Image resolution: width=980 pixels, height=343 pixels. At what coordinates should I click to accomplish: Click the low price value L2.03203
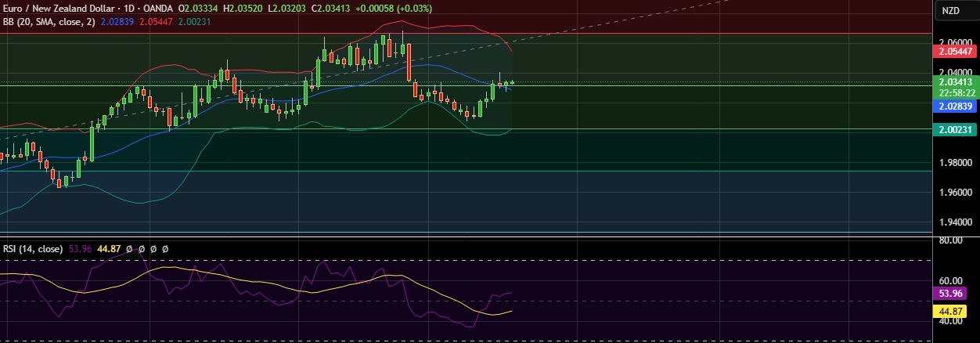pyautogui.click(x=286, y=8)
